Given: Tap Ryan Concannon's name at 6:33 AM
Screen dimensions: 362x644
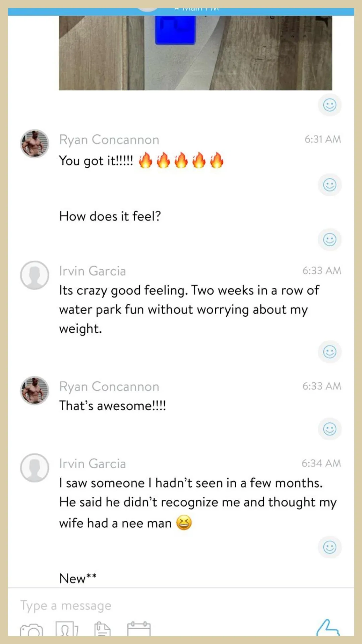Looking at the screenshot, I should (109, 387).
